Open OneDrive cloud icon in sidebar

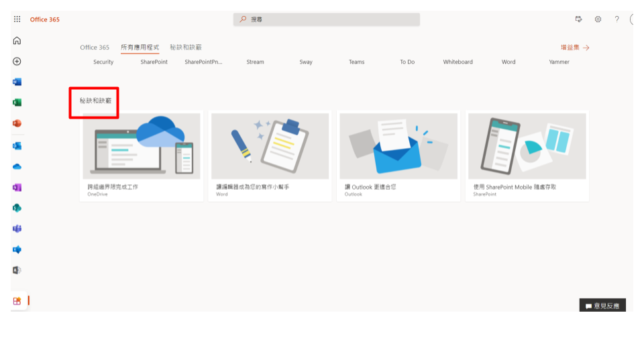(17, 167)
